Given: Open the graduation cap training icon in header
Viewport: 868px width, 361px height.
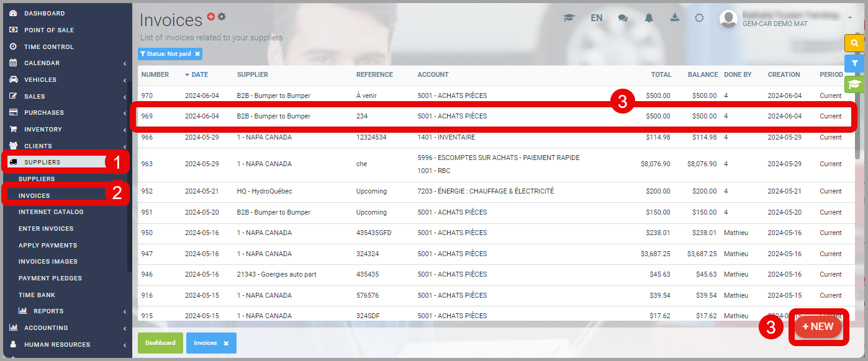Looking at the screenshot, I should click(x=569, y=18).
